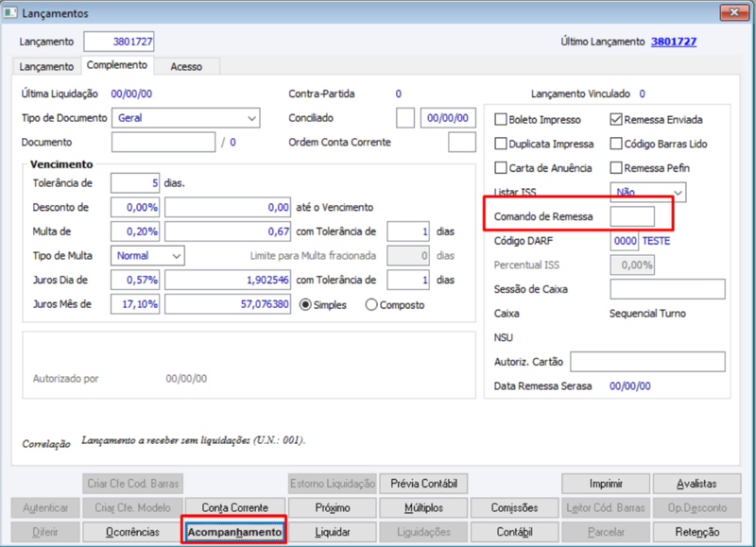Click the Lançamentos window title icon
This screenshot has height=547, width=756.
coord(9,12)
